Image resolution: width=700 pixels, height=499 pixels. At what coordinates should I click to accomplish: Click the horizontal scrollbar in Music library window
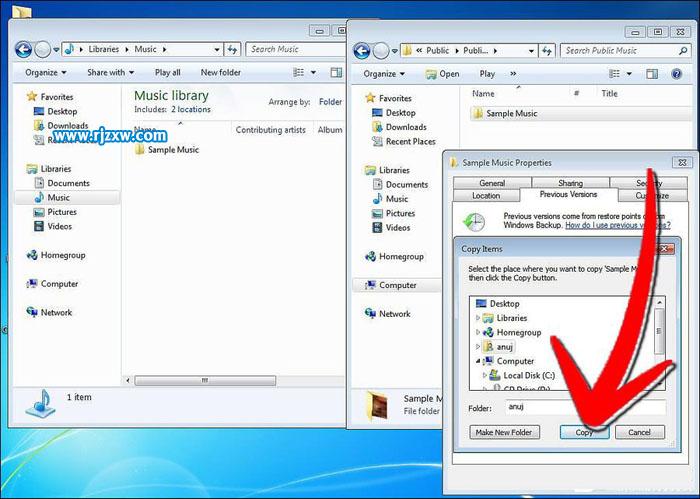[200, 380]
